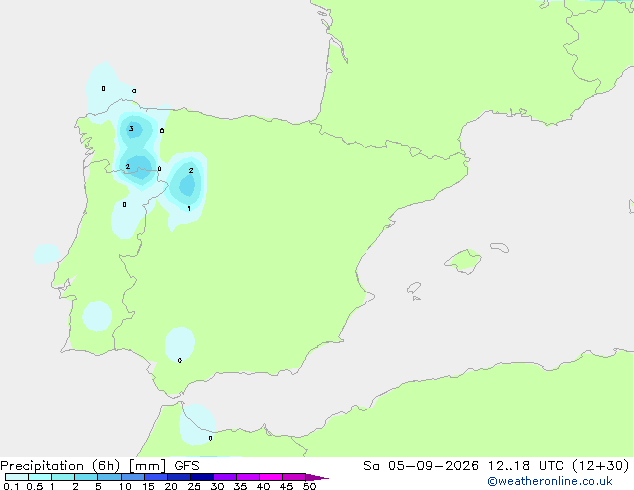This screenshot has width=634, height=490.
Task: Click the rain patch over northern Morocco
Action: coord(197,424)
